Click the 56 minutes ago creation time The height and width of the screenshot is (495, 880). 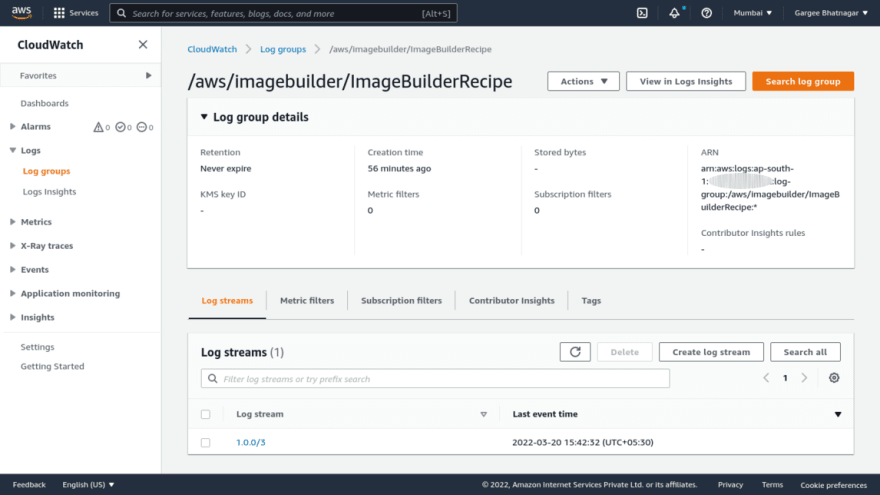[399, 168]
